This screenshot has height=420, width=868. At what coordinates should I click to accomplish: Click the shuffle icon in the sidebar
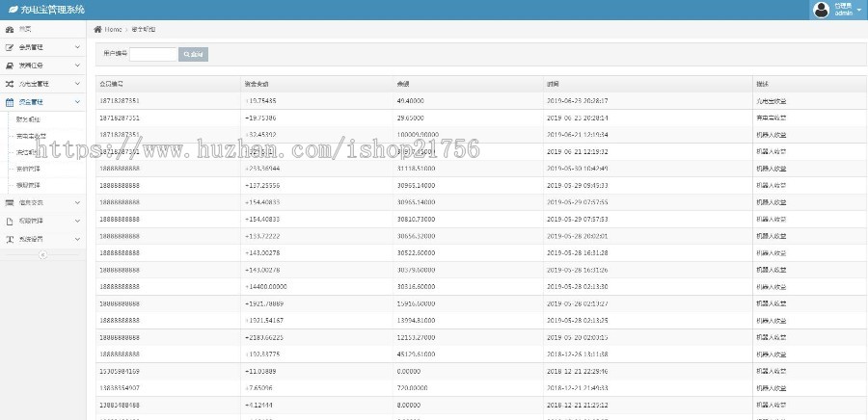tap(10, 84)
